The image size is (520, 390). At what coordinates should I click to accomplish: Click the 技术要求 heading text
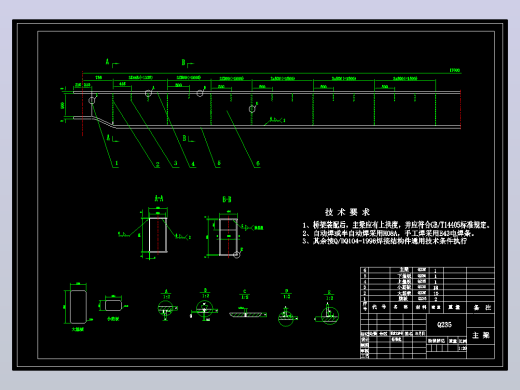click(x=347, y=212)
